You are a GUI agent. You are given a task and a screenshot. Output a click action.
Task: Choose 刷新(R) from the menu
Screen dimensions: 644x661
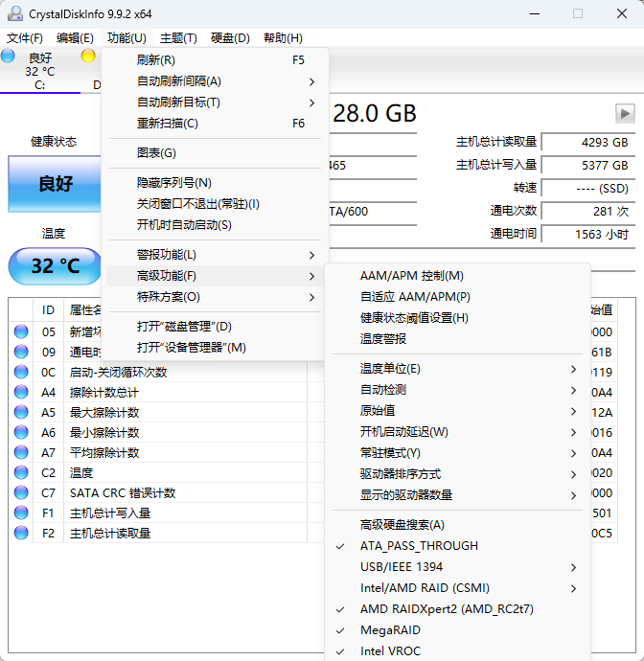click(x=215, y=59)
